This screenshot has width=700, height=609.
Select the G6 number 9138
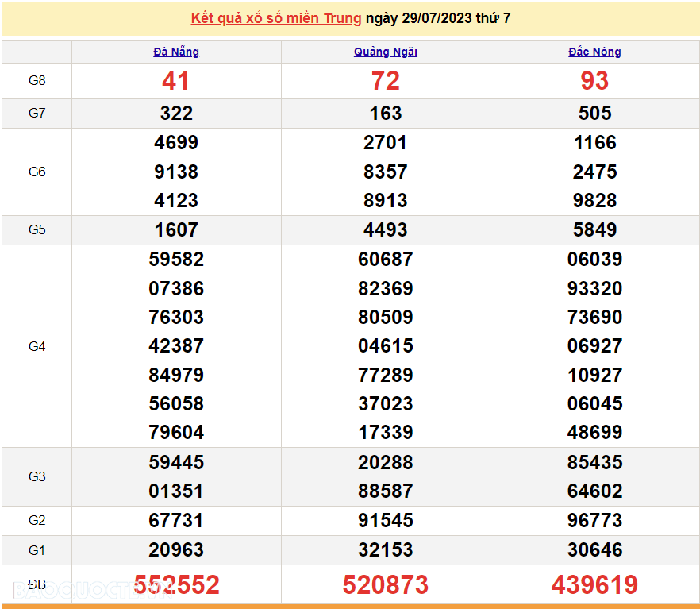pyautogui.click(x=176, y=172)
